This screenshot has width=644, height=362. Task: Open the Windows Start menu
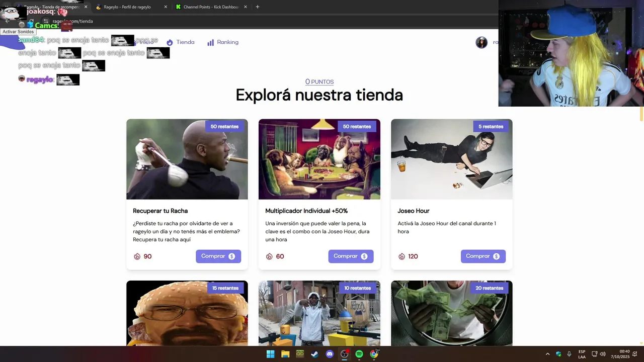[270, 354]
